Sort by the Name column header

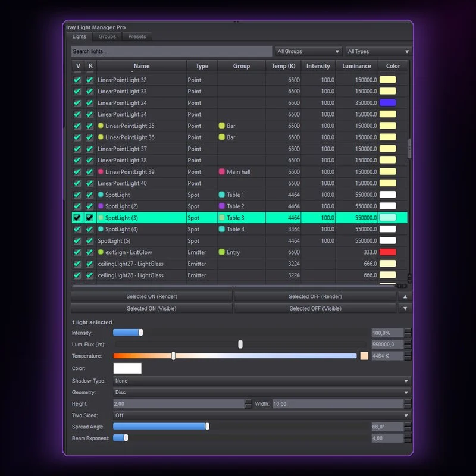pyautogui.click(x=142, y=66)
